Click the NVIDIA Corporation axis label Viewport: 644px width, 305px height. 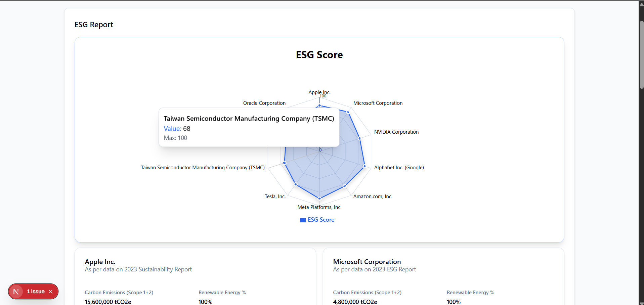coord(396,132)
